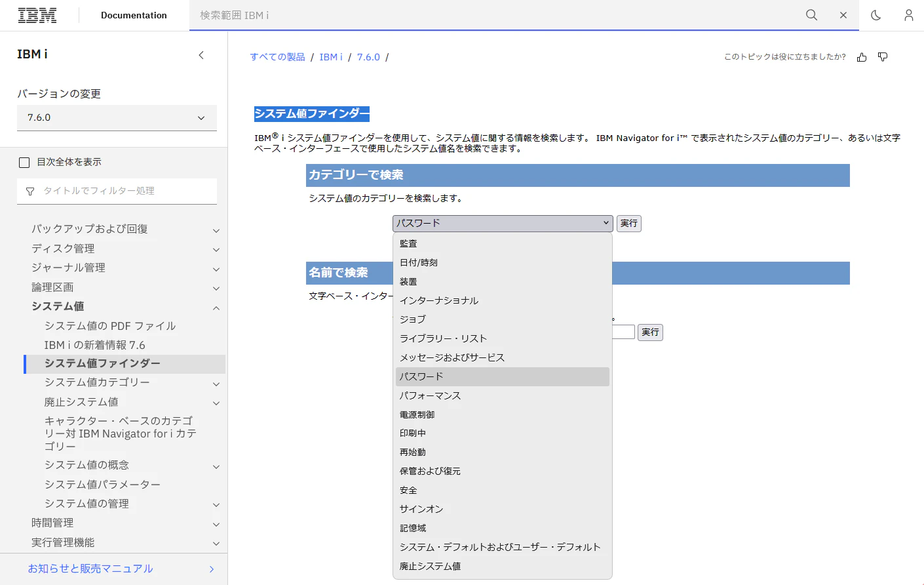This screenshot has width=924, height=585.
Task: Click the system value name input box
Action: [x=624, y=333]
